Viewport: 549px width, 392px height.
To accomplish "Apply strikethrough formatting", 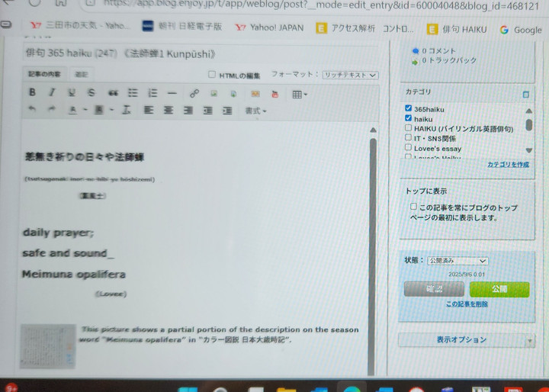I will point(91,93).
